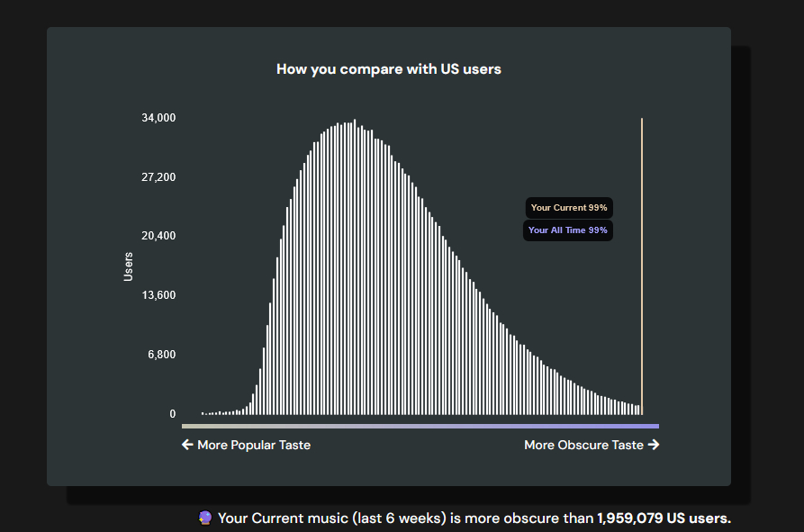804x532 pixels.
Task: Click the 'More Popular Taste' label
Action: coord(254,445)
